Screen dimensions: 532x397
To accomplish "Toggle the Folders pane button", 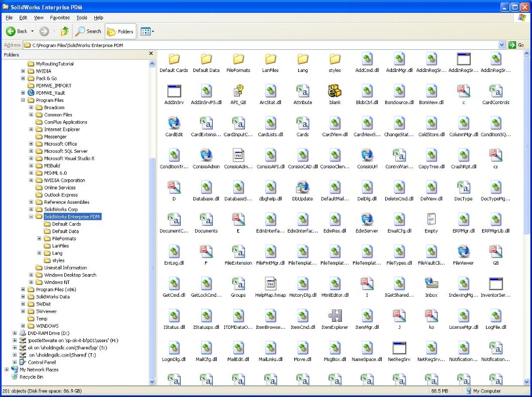I will point(120,32).
